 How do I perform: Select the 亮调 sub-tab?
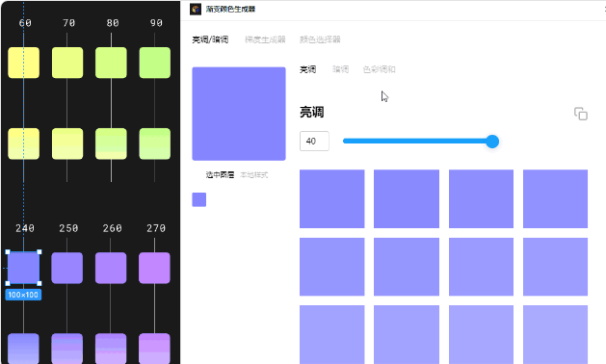tap(308, 69)
